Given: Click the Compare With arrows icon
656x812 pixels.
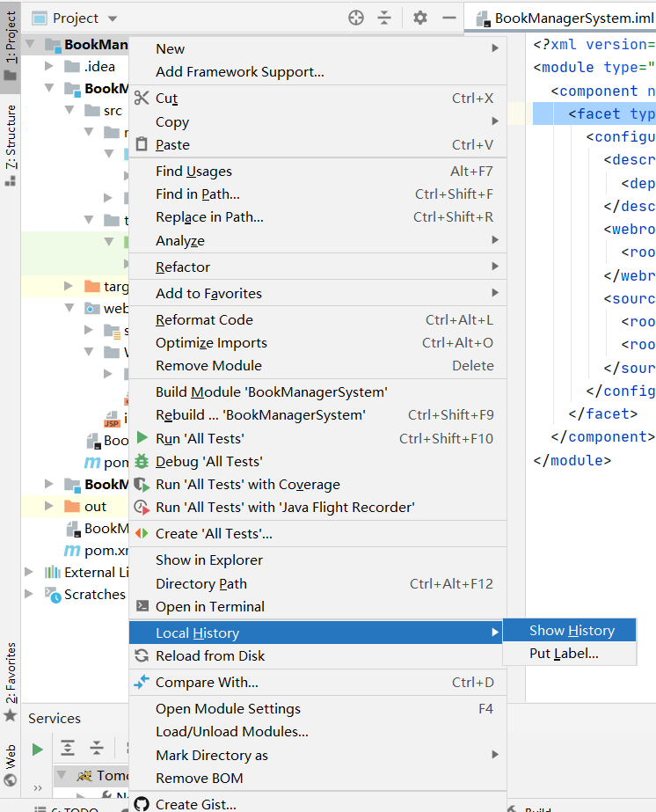Looking at the screenshot, I should (x=142, y=682).
